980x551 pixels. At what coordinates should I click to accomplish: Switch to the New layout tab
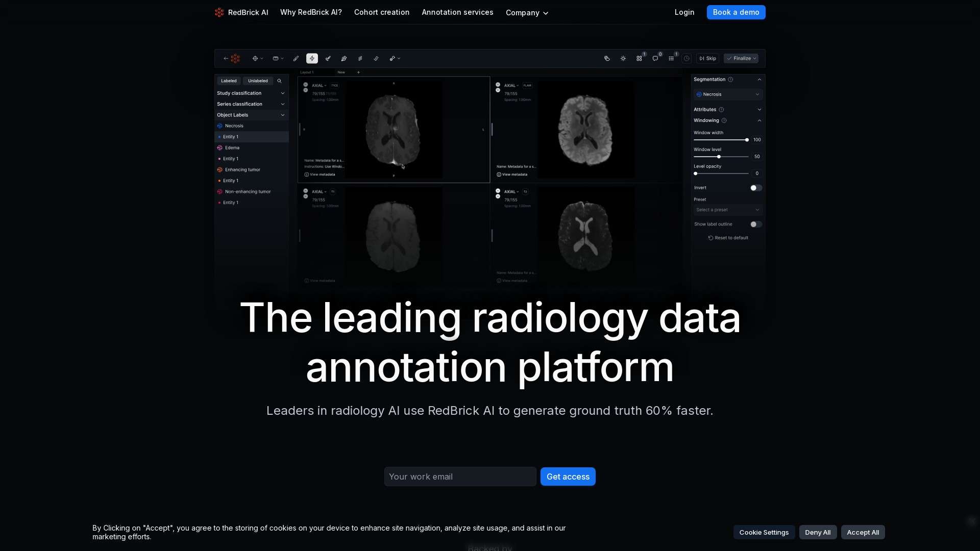tap(341, 72)
